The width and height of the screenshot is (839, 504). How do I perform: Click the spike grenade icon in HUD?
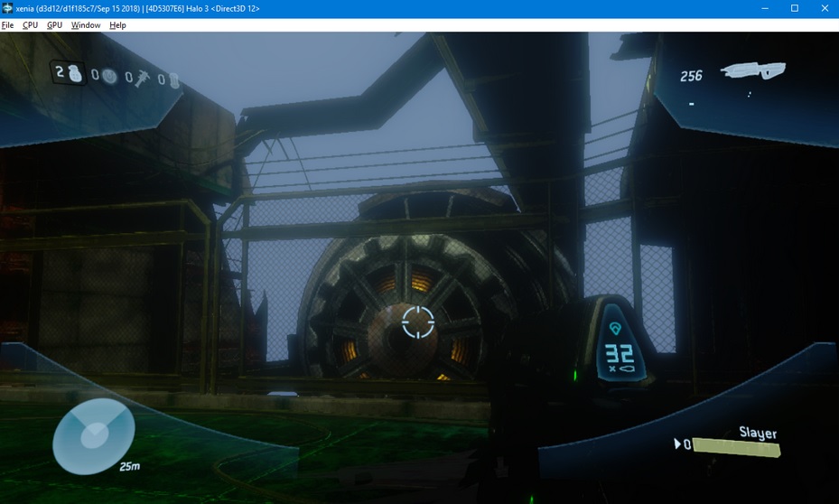[x=143, y=79]
